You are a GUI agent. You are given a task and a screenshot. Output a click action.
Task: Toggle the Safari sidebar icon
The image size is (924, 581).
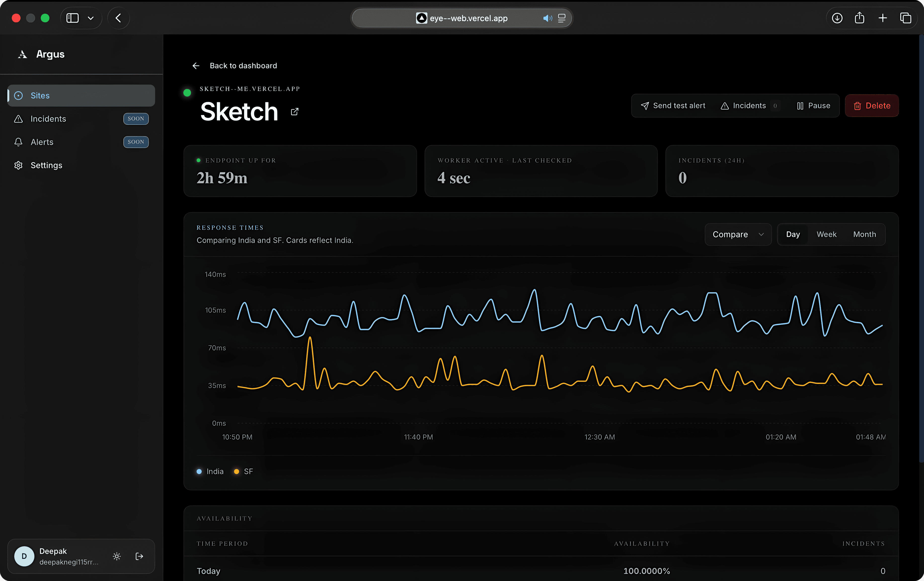73,18
